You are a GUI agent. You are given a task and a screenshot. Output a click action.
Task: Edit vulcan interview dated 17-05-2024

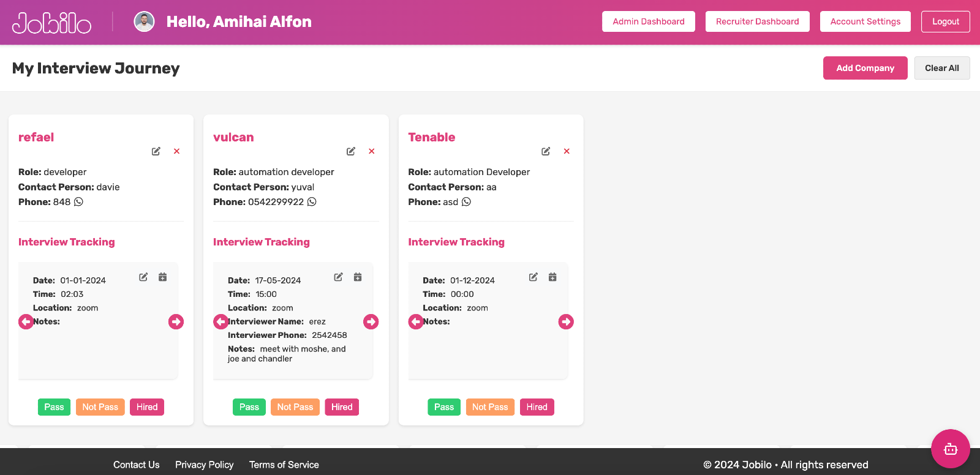point(338,277)
